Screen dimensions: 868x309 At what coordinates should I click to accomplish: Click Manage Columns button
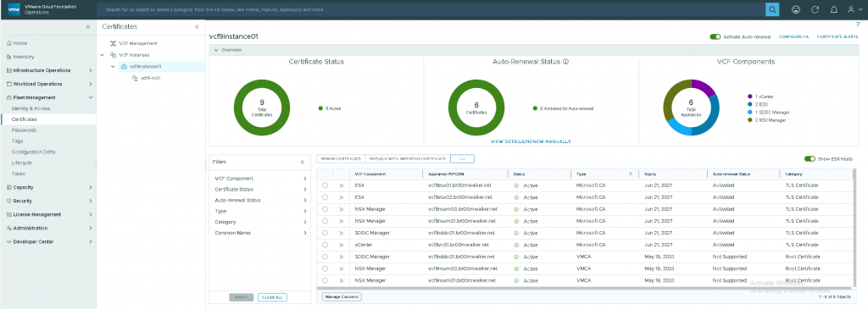(341, 297)
